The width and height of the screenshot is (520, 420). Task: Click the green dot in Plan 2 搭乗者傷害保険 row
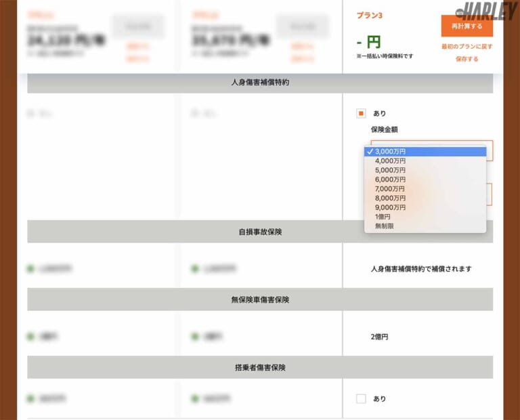pos(195,399)
